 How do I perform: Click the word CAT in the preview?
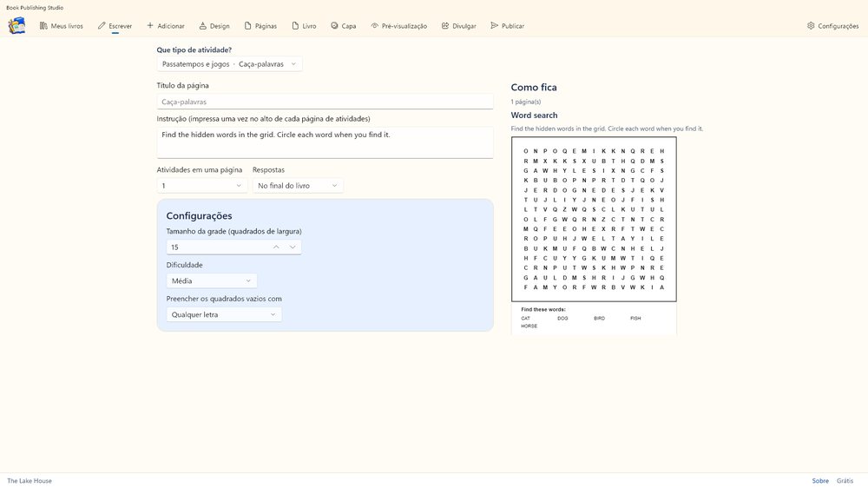tap(526, 319)
